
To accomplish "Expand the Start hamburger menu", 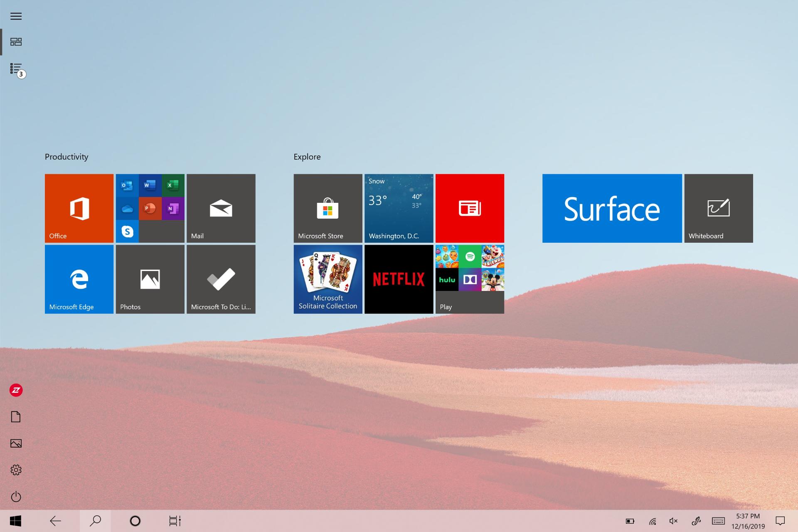I will [16, 16].
